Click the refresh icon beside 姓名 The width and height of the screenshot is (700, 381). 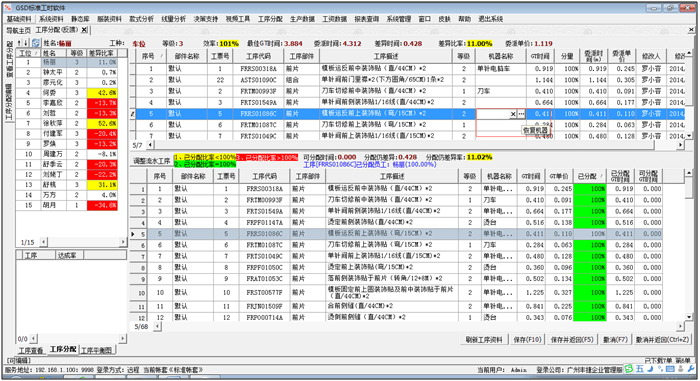coord(35,43)
